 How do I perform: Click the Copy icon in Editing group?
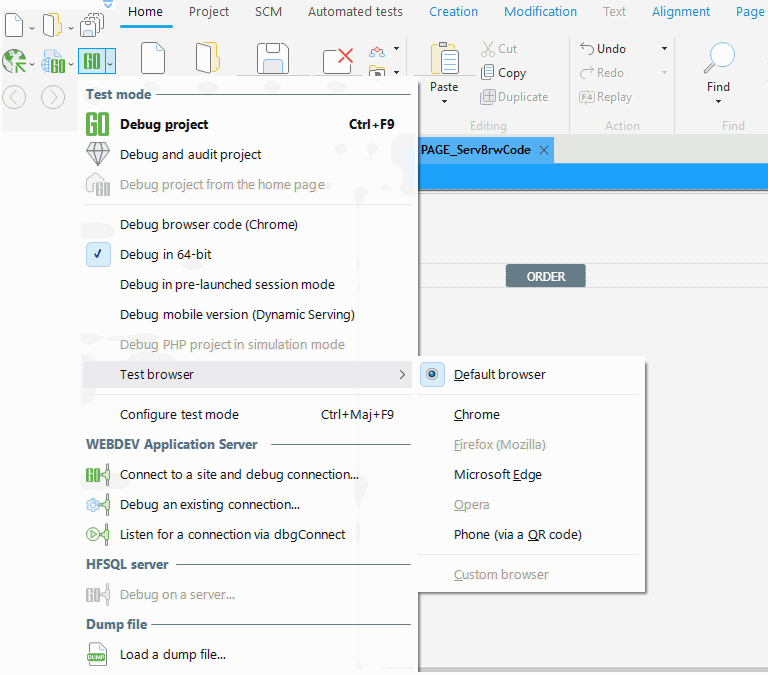(x=487, y=72)
